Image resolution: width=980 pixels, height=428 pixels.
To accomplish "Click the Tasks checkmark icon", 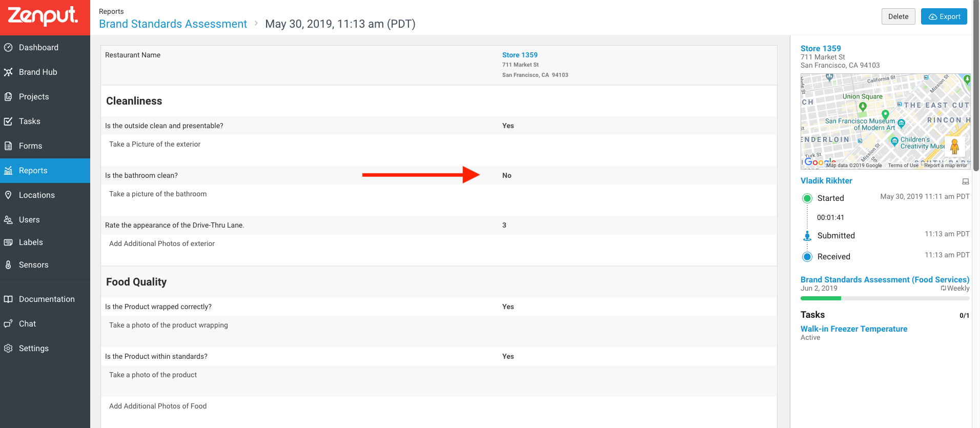I will (x=8, y=121).
